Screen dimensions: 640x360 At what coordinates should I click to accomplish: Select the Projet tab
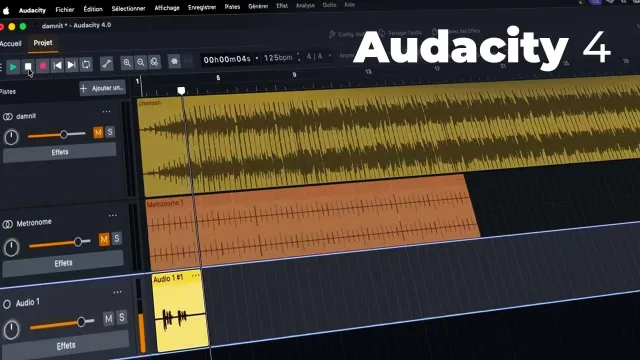(x=43, y=43)
